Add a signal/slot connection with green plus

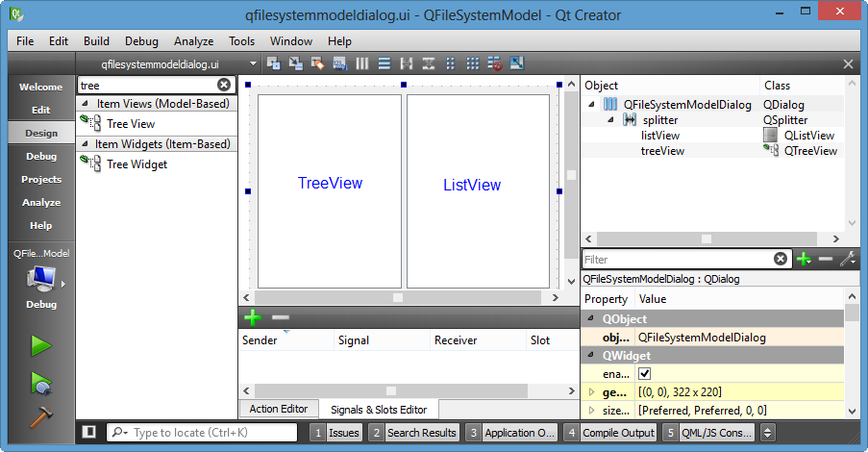pyautogui.click(x=253, y=317)
